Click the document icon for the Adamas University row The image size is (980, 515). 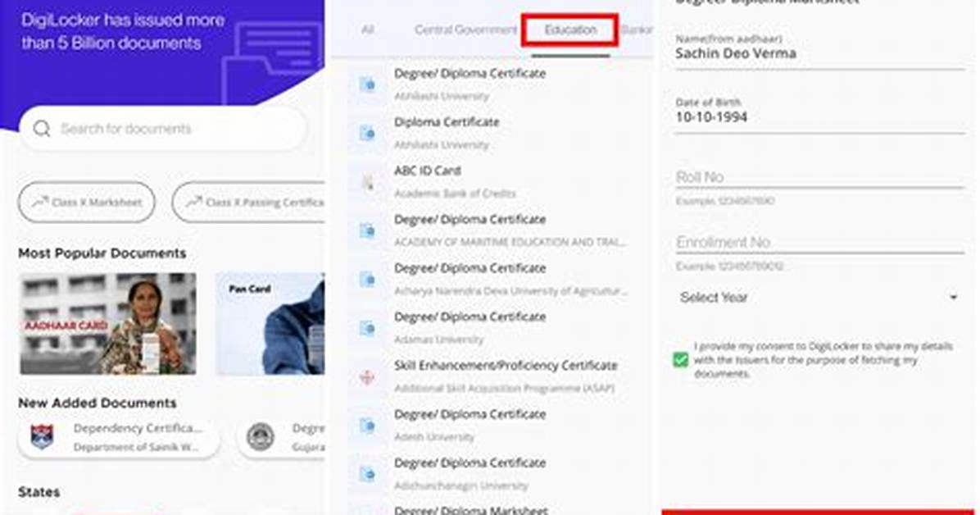pos(367,328)
